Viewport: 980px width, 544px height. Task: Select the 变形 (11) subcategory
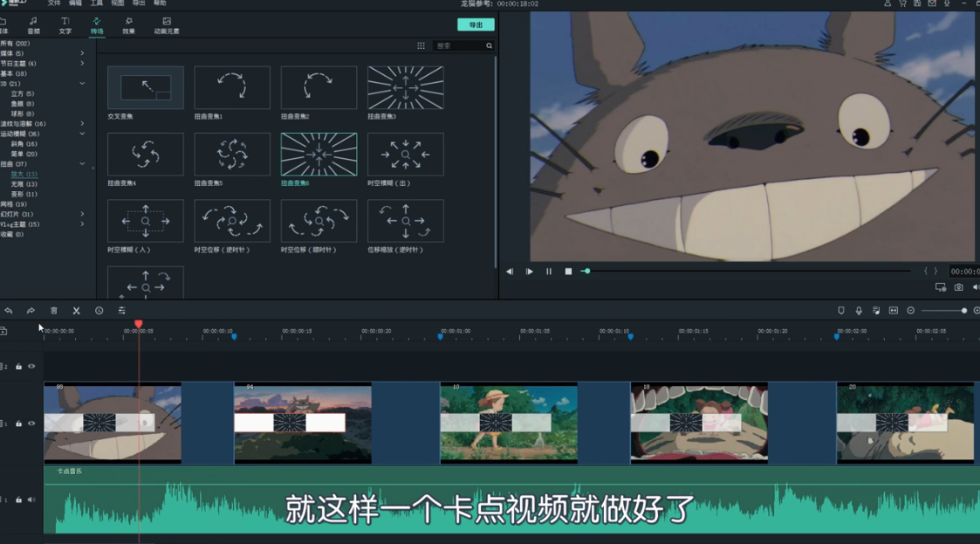[x=24, y=194]
